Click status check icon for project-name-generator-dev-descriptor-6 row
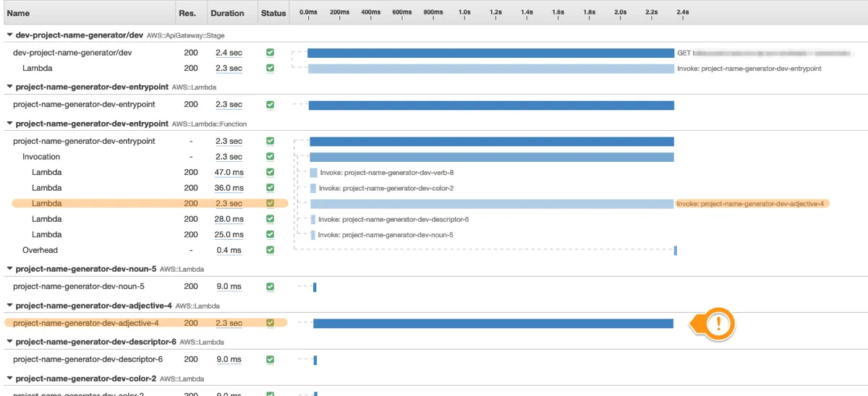Image resolution: width=868 pixels, height=396 pixels. click(270, 359)
